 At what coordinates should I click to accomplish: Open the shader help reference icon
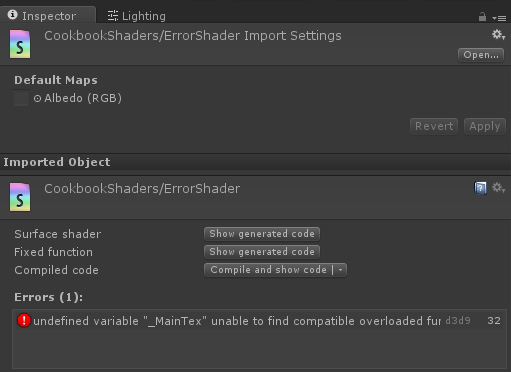tap(480, 188)
